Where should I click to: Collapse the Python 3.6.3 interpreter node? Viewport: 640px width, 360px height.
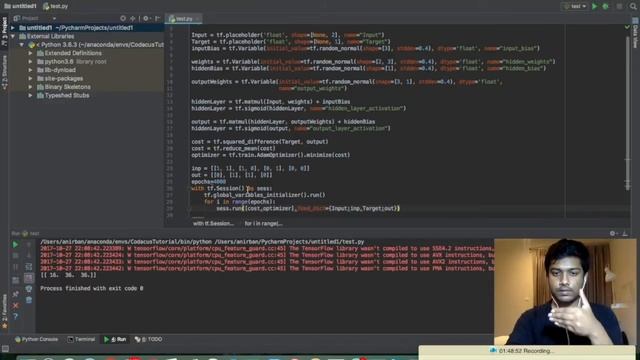22,45
